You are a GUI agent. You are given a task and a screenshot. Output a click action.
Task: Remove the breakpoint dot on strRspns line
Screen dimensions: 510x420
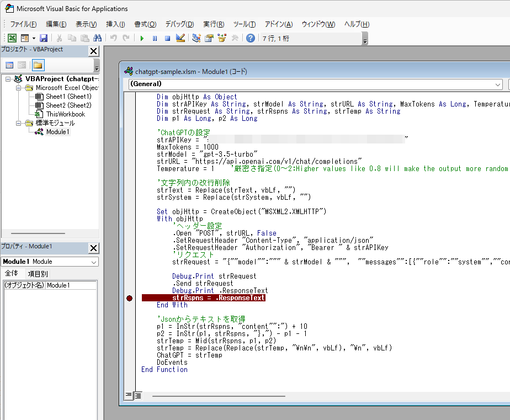coord(129,298)
